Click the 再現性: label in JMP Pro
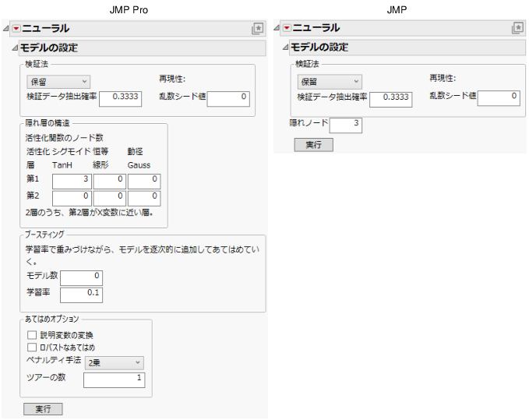The height and width of the screenshot is (420, 529). click(x=172, y=79)
